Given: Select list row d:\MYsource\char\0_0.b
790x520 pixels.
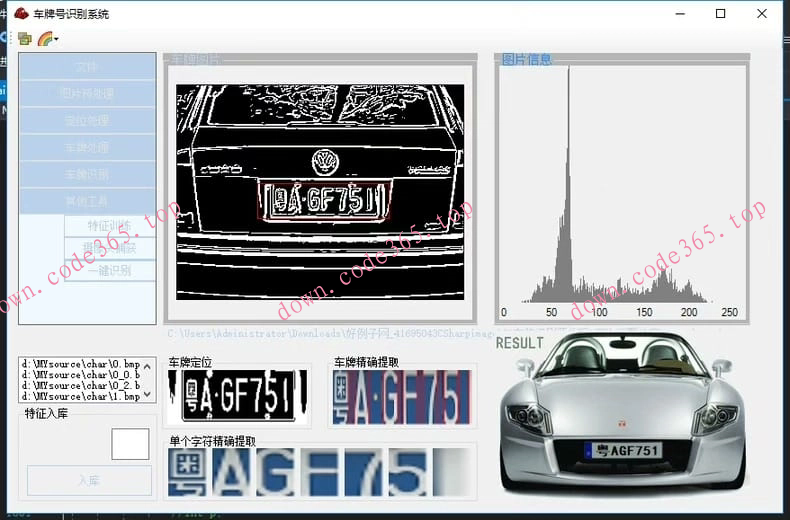Looking at the screenshot, I should (x=81, y=375).
